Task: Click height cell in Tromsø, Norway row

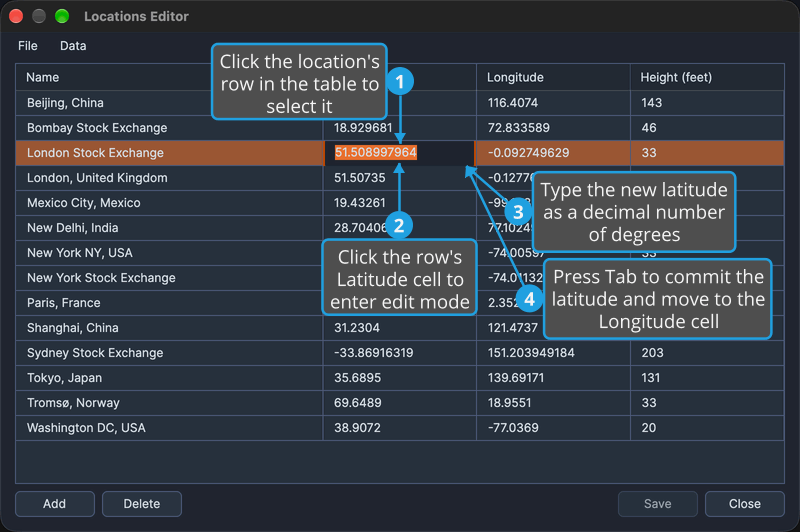Action: pos(707,403)
